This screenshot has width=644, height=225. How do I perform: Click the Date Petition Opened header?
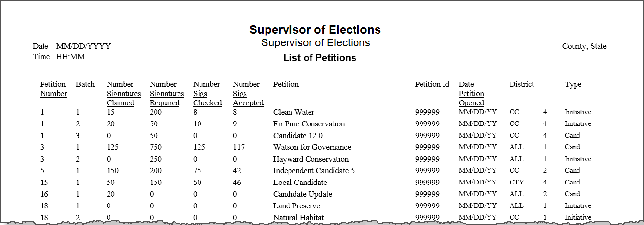pos(471,94)
